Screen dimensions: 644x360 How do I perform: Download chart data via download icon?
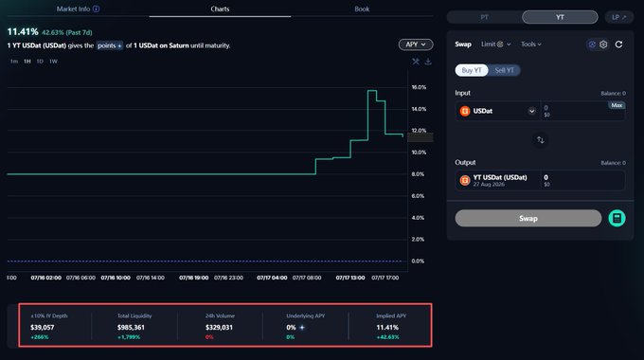[x=428, y=62]
